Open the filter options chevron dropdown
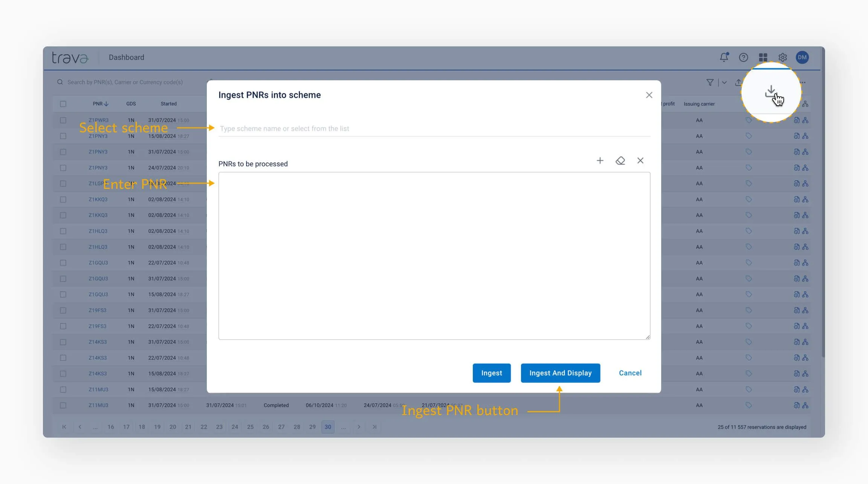 [x=724, y=82]
